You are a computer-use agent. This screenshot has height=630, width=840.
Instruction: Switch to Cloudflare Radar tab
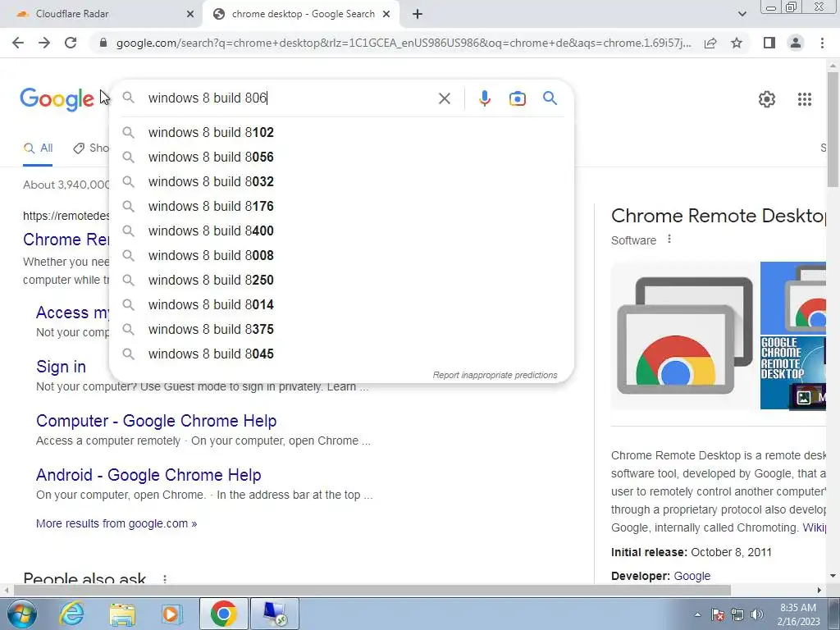coord(102,14)
